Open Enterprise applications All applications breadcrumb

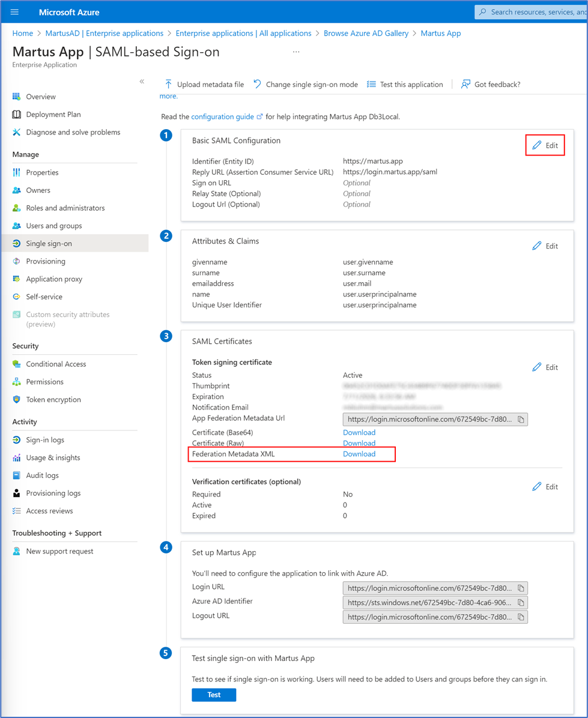(244, 34)
